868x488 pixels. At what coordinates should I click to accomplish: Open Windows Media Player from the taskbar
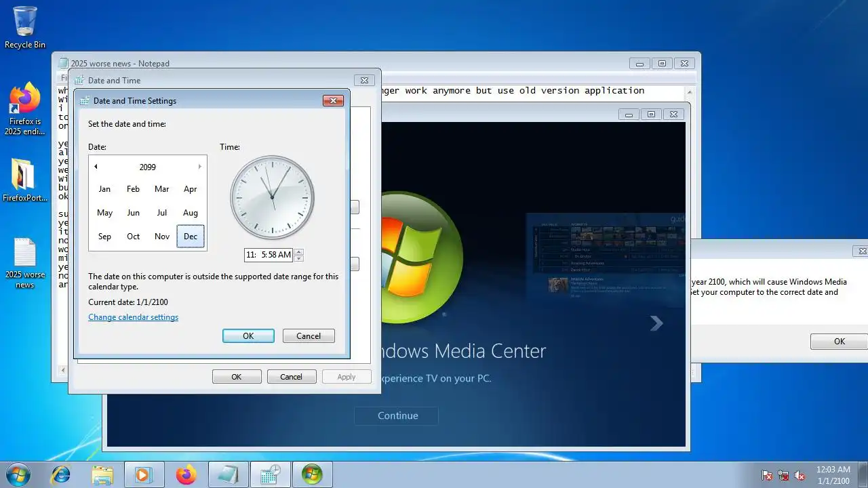(143, 474)
